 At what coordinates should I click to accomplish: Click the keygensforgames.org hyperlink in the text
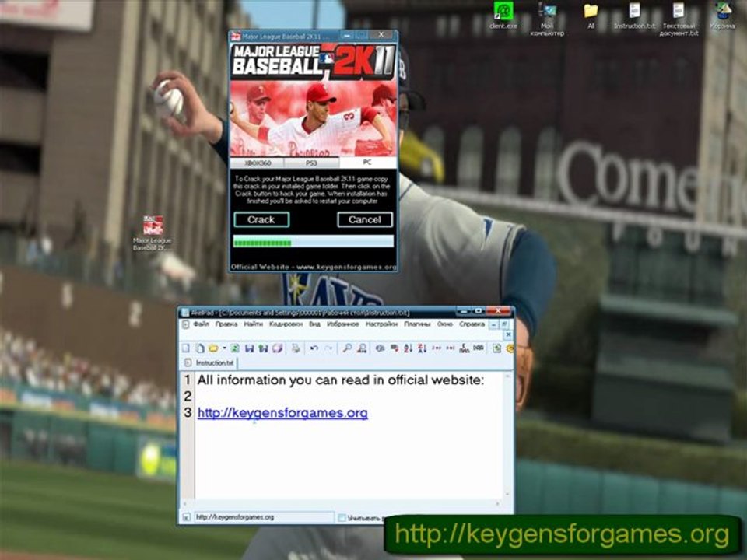(282, 412)
